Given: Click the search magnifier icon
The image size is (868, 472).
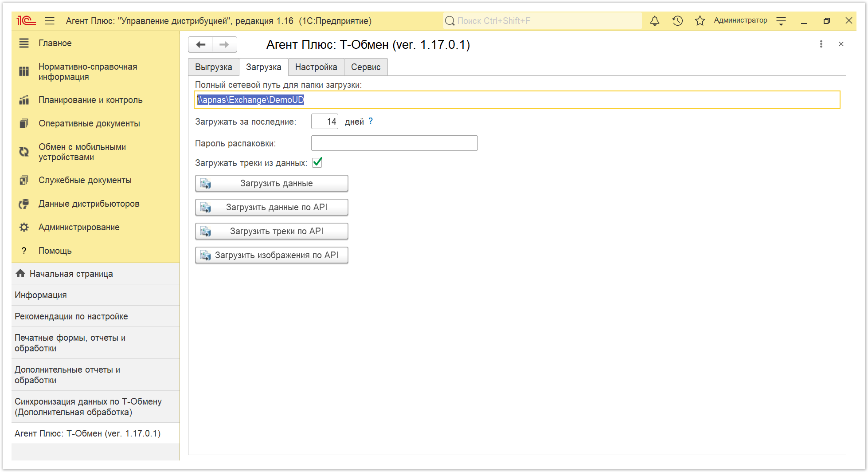Looking at the screenshot, I should pyautogui.click(x=450, y=21).
